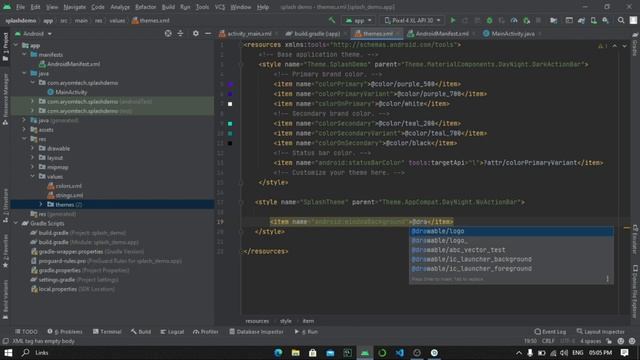Collapse the java folder in project tree
The width and height of the screenshot is (640, 360).
[x=24, y=73]
